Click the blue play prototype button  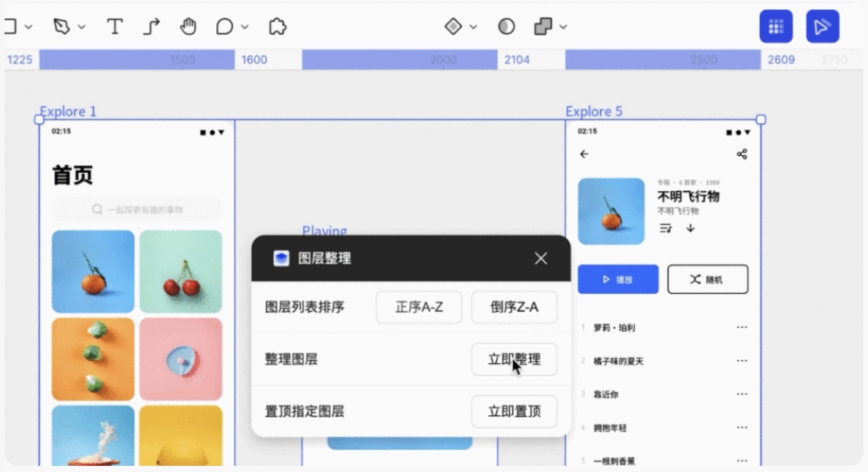pos(822,27)
